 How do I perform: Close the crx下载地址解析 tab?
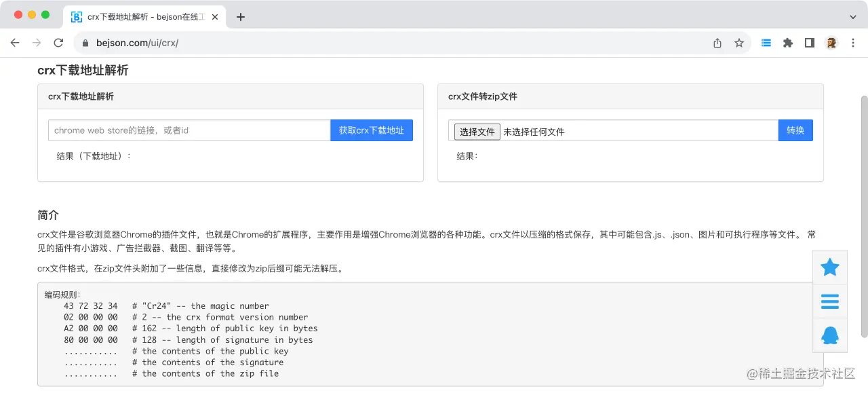[x=215, y=17]
